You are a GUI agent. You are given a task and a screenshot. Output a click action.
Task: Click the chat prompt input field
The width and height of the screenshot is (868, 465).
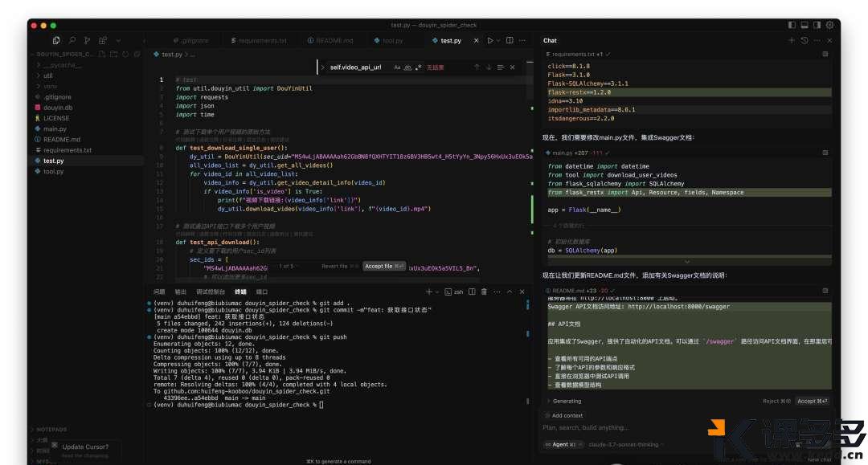click(x=683, y=428)
